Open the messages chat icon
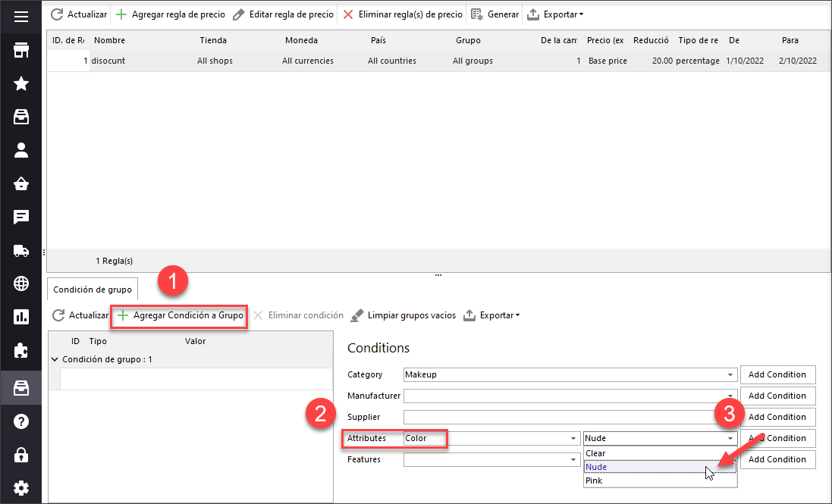 [21, 217]
